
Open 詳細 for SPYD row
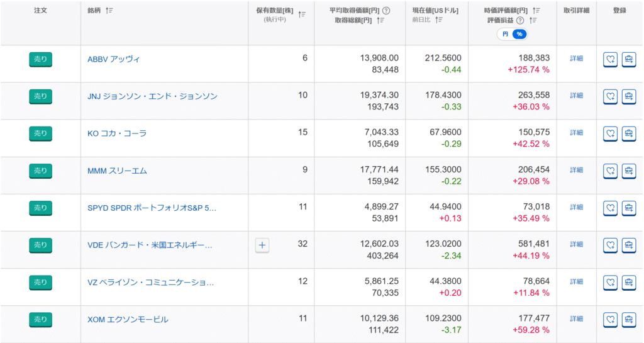[577, 207]
